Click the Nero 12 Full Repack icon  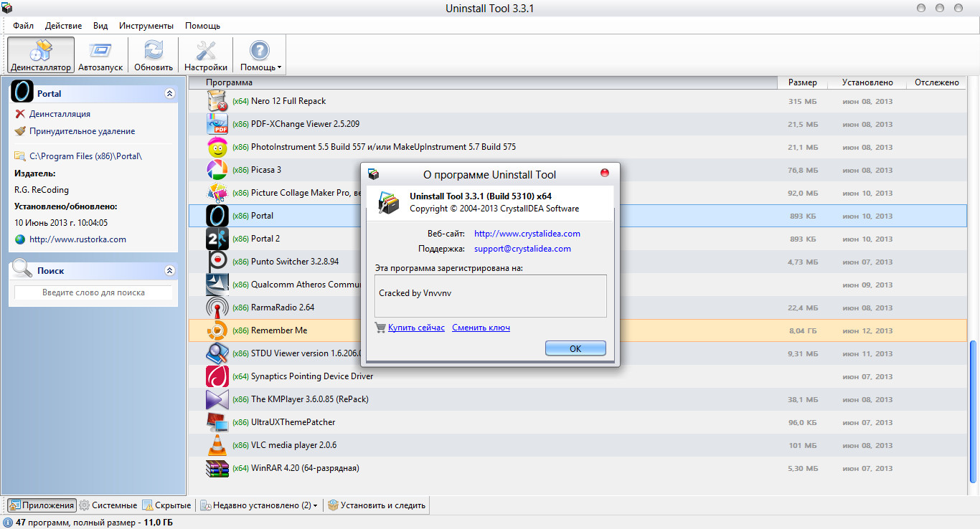[x=217, y=101]
